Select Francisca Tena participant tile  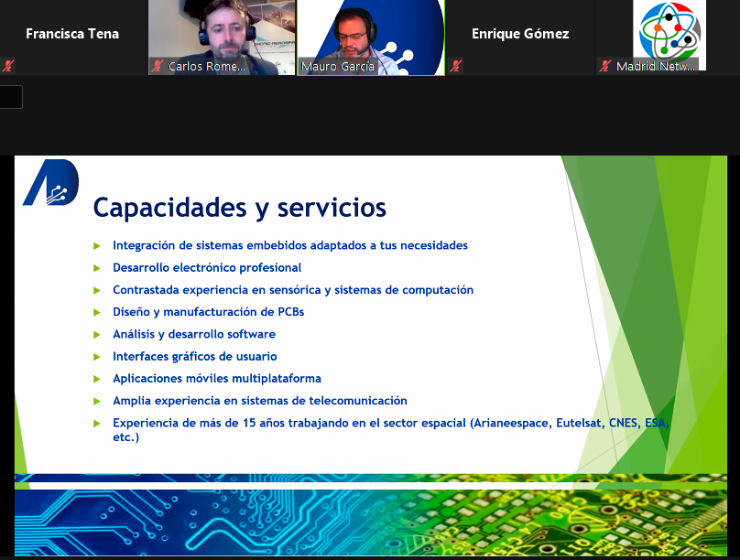pyautogui.click(x=73, y=38)
